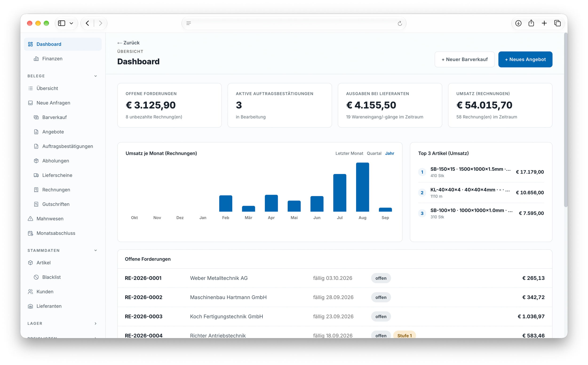
Task: Open a new browser tab with plus icon
Action: pos(544,23)
